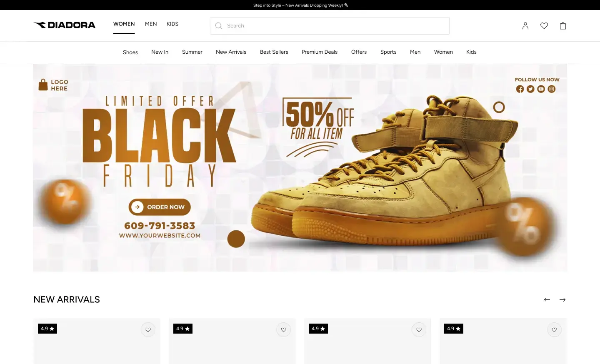Viewport: 600px width, 364px height.
Task: Open the New Arrivals category link
Action: 231,52
